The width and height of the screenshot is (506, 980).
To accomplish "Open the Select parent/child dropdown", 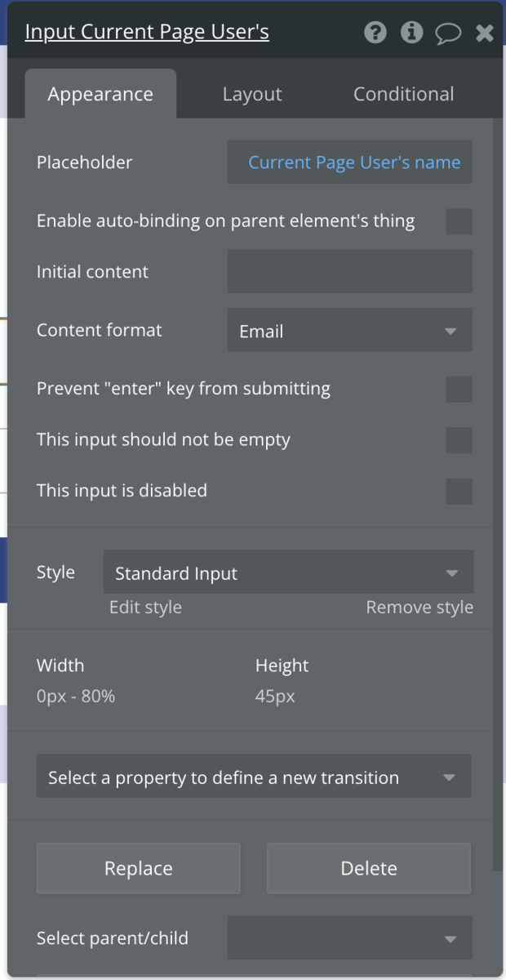I will coord(349,938).
